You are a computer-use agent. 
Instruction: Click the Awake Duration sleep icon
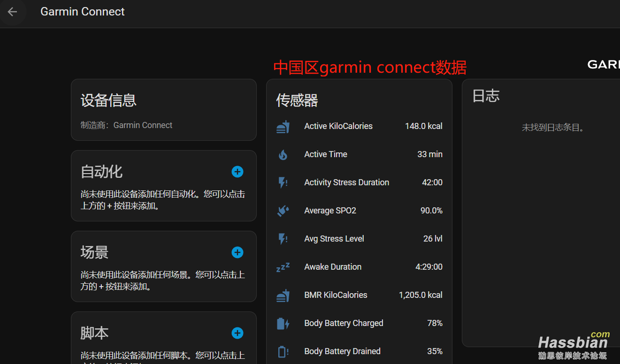[283, 267]
